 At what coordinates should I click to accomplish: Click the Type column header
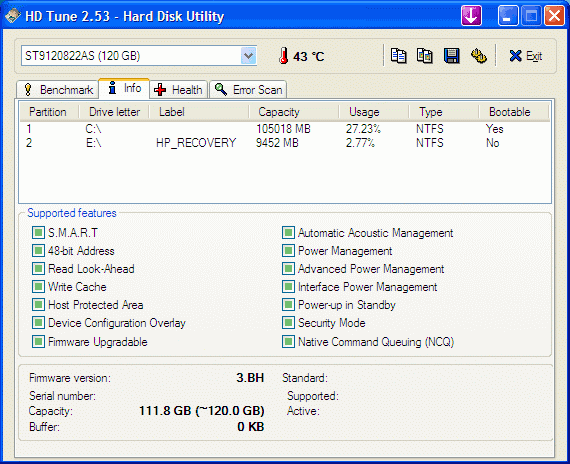click(444, 112)
